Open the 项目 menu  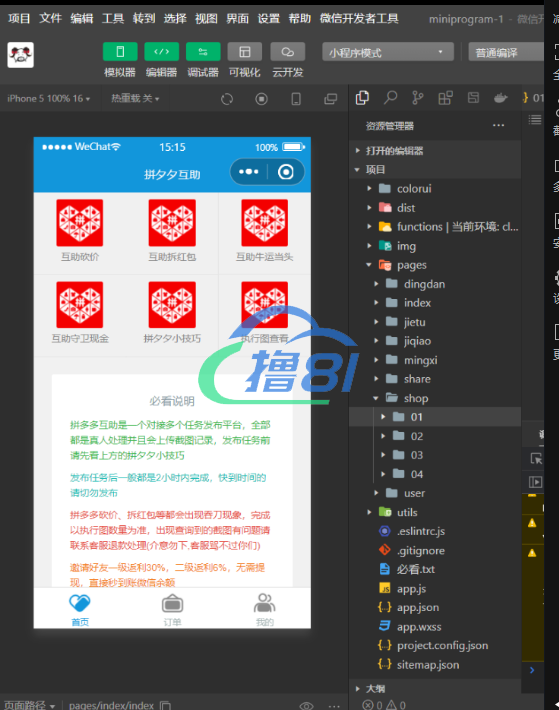[x=19, y=19]
